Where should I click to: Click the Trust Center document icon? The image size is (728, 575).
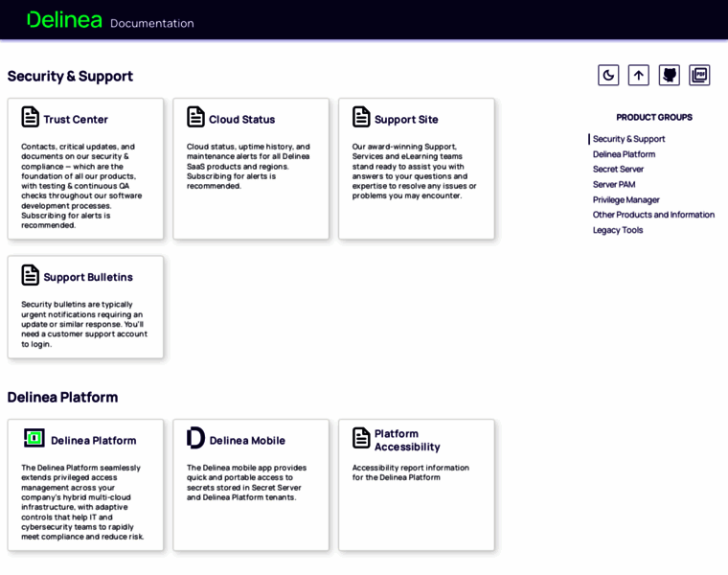click(x=31, y=117)
